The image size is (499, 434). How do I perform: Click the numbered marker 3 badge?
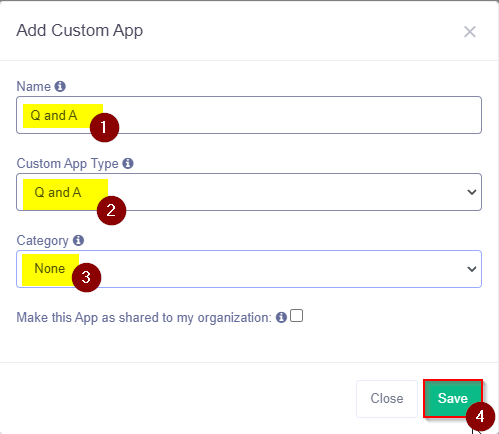[x=86, y=277]
